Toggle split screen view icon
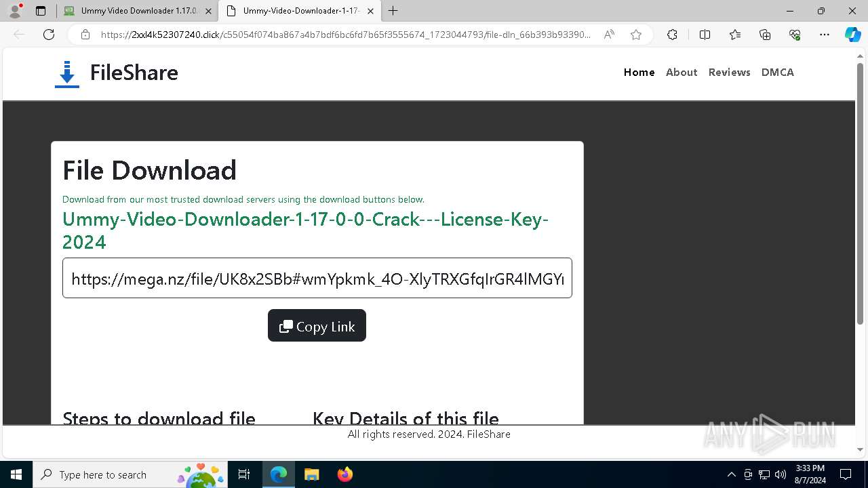 [x=705, y=35]
